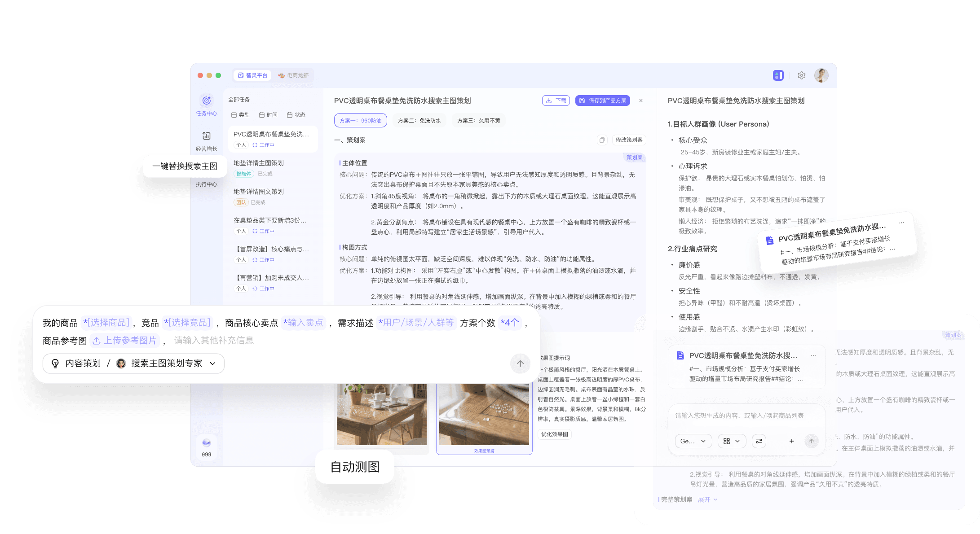This screenshot has width=980, height=534.
Task: Click the 上传参考图片 link
Action: [x=124, y=341]
